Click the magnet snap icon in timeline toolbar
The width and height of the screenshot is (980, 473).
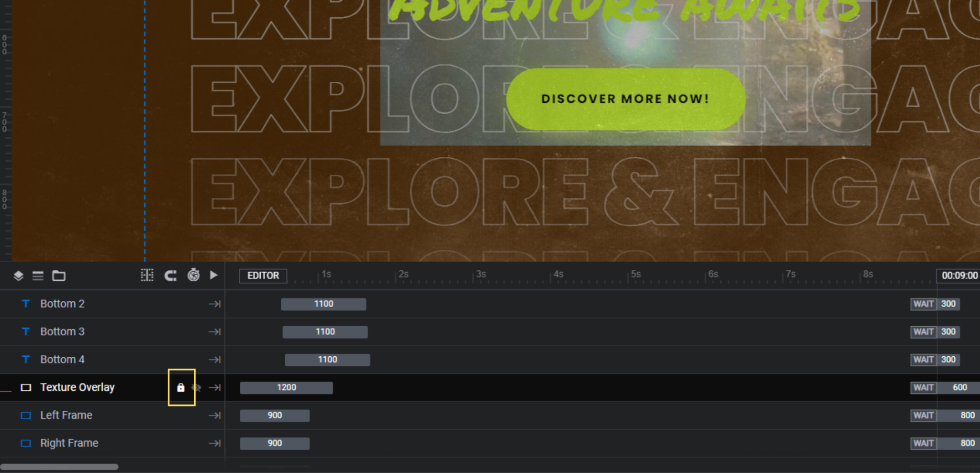click(x=170, y=275)
